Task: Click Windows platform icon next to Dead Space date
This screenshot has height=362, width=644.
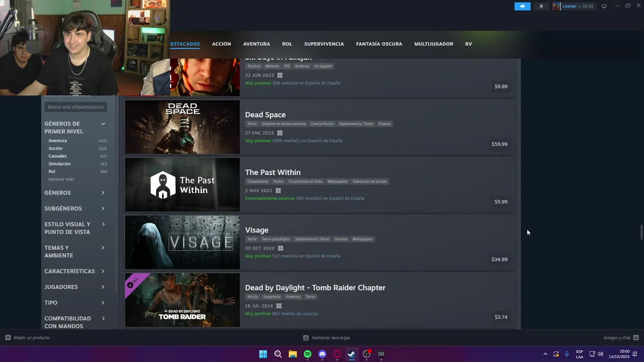Action: point(280,133)
